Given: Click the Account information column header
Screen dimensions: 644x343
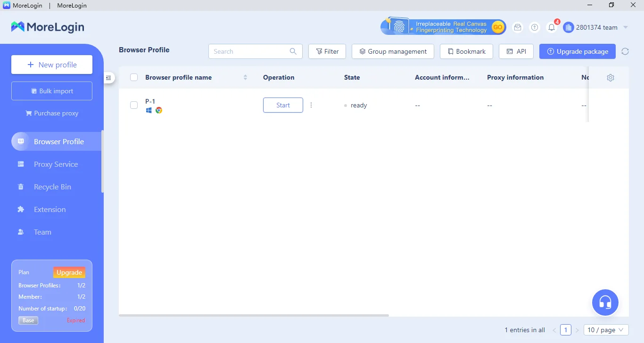Looking at the screenshot, I should [x=442, y=77].
